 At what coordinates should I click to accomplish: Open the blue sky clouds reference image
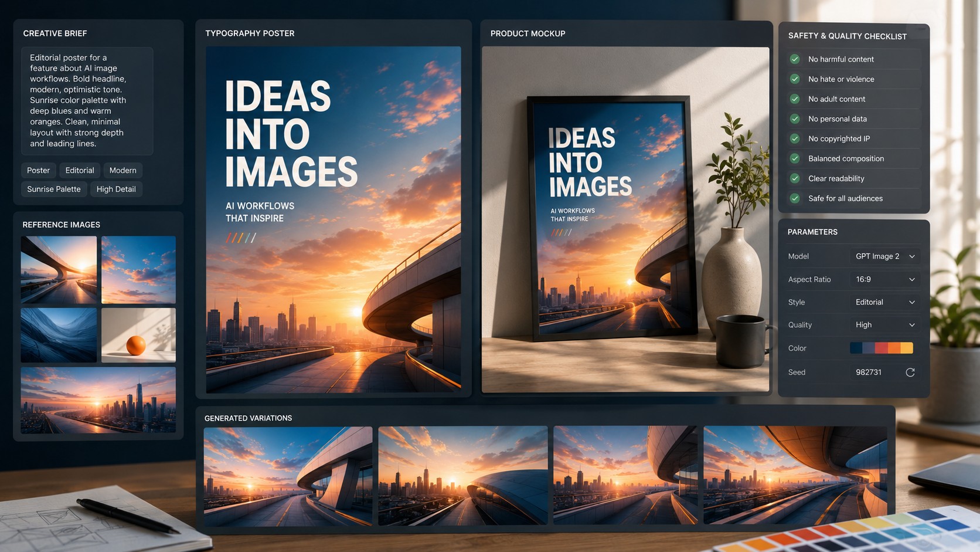[138, 270]
